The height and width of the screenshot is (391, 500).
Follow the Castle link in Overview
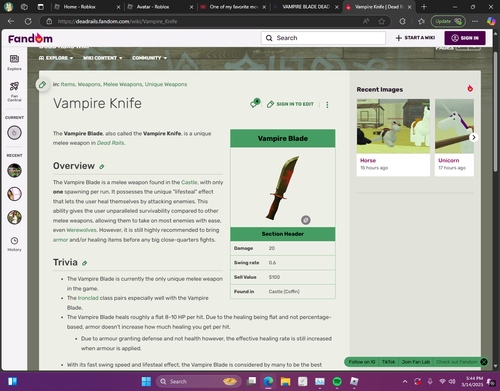[189, 182]
